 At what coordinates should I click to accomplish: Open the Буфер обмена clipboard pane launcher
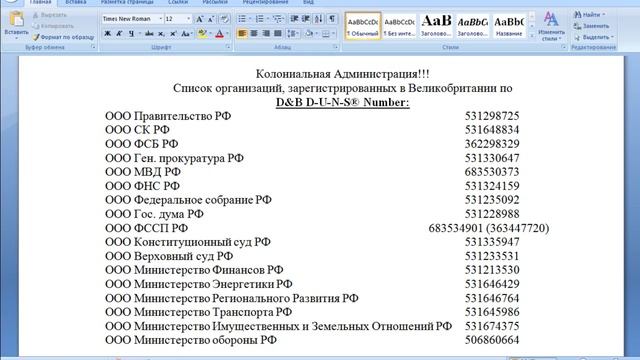coord(93,47)
